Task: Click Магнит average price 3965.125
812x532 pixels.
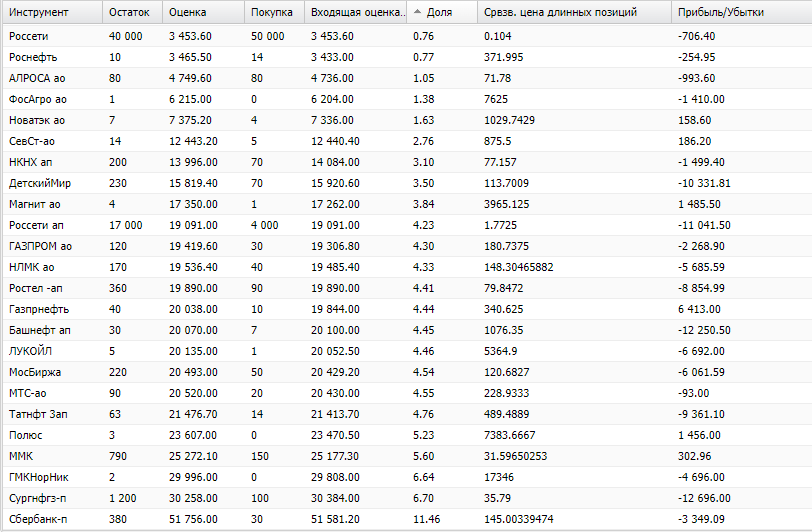Action: [506, 204]
